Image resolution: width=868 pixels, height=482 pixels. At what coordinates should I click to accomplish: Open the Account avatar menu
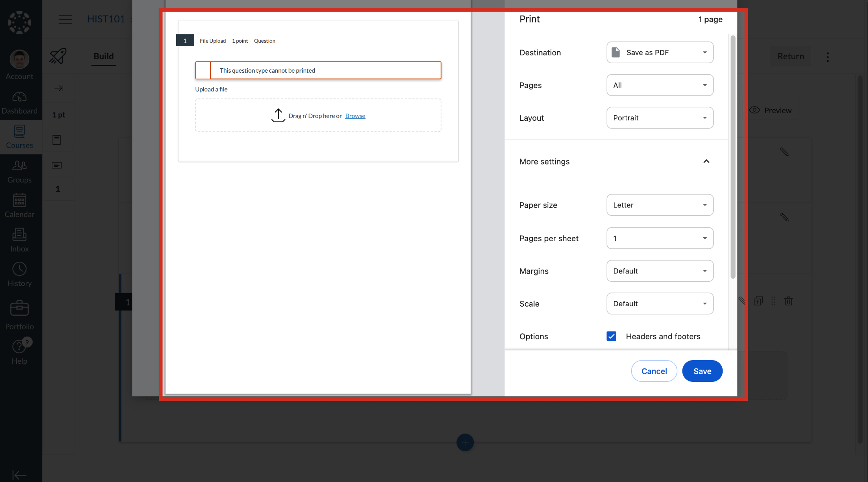pos(20,65)
